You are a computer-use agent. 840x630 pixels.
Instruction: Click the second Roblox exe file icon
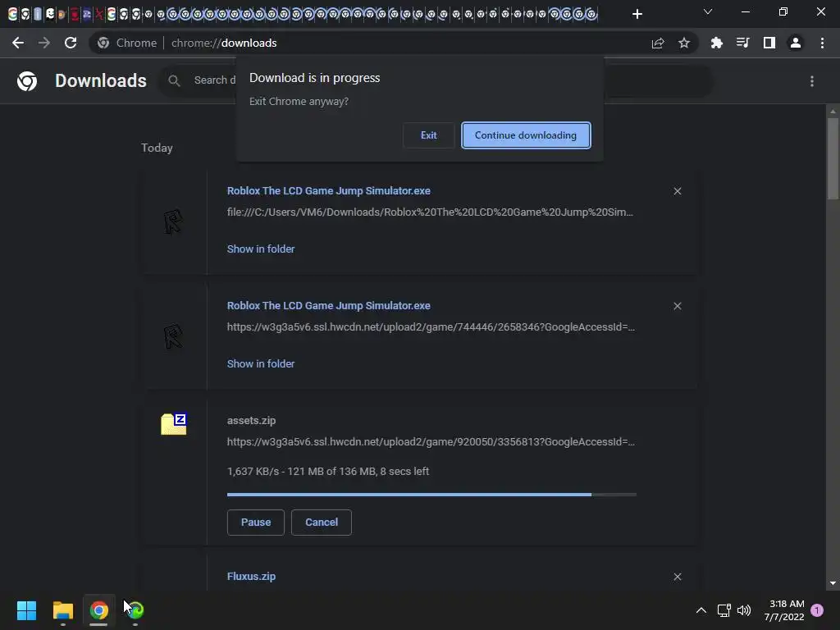pos(173,336)
